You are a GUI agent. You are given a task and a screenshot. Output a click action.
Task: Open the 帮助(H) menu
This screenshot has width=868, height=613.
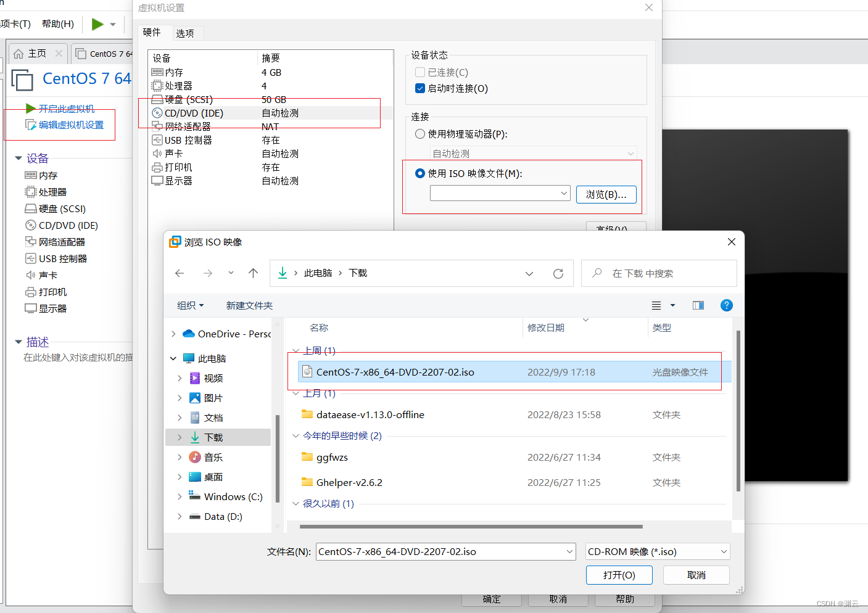tap(58, 24)
